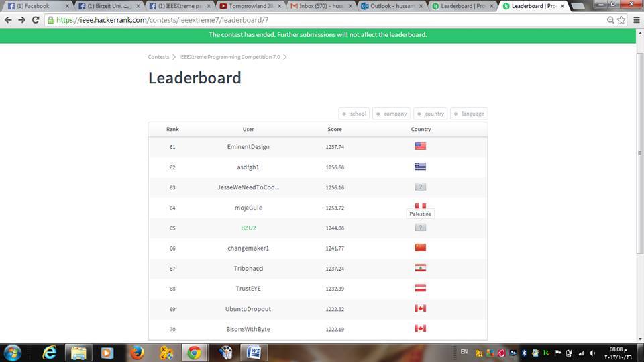Toggle the company filter
The height and width of the screenshot is (362, 644).
coord(392,114)
